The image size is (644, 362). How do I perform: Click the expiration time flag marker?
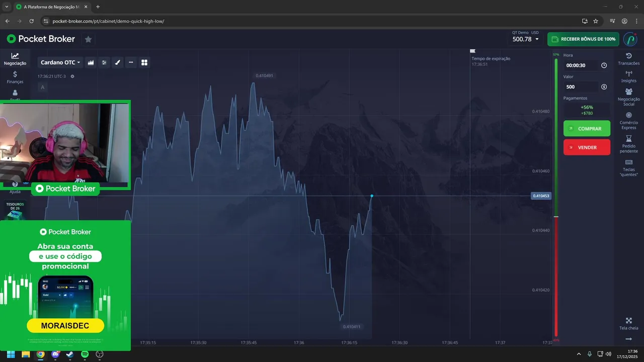tap(472, 51)
